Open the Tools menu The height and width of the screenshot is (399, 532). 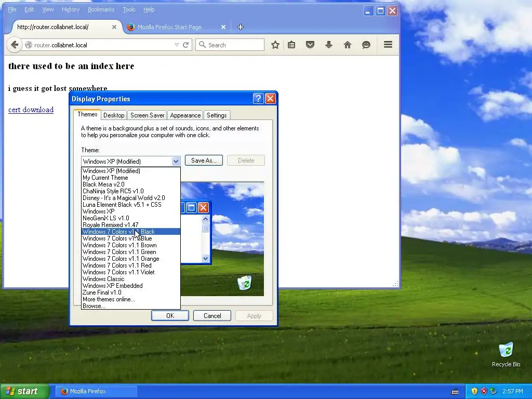pos(129,9)
